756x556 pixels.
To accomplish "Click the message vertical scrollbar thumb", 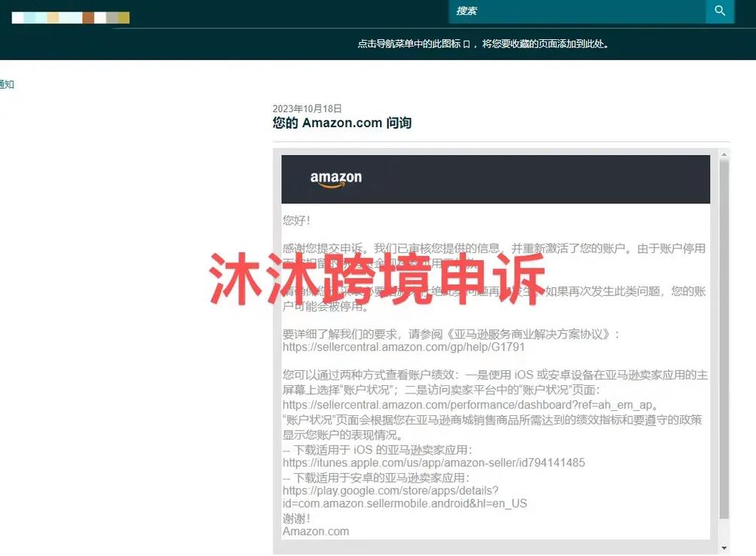I will coord(724,339).
